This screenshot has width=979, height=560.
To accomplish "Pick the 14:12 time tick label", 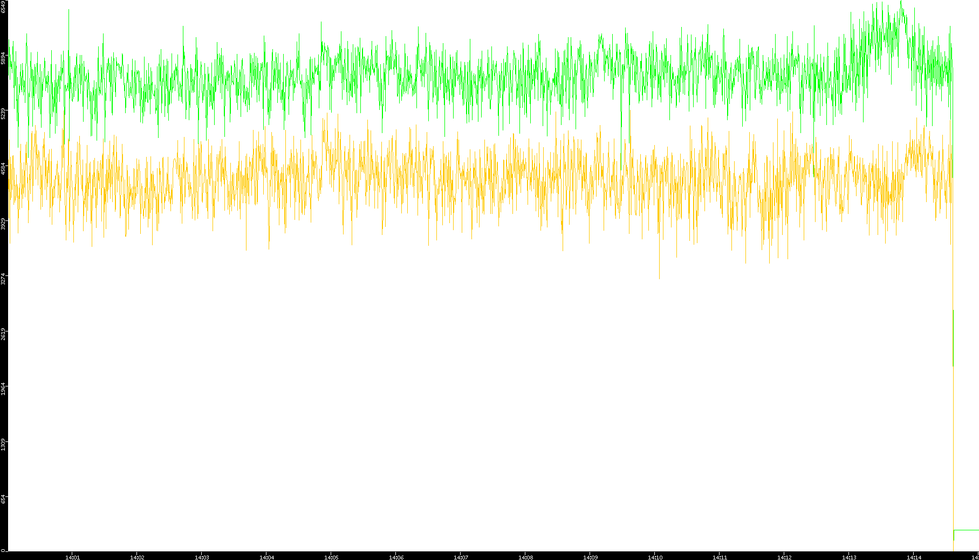I will click(784, 557).
